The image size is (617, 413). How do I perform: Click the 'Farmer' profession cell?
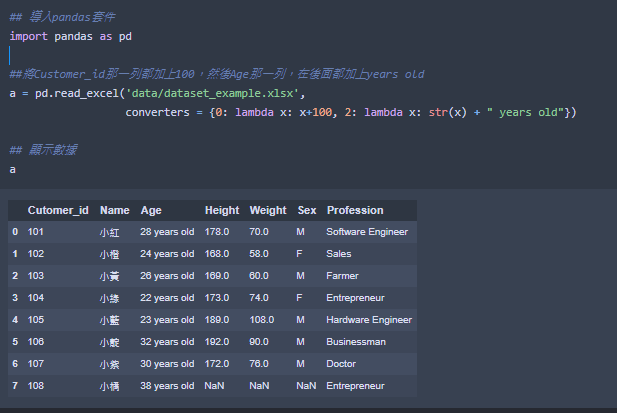pos(342,276)
